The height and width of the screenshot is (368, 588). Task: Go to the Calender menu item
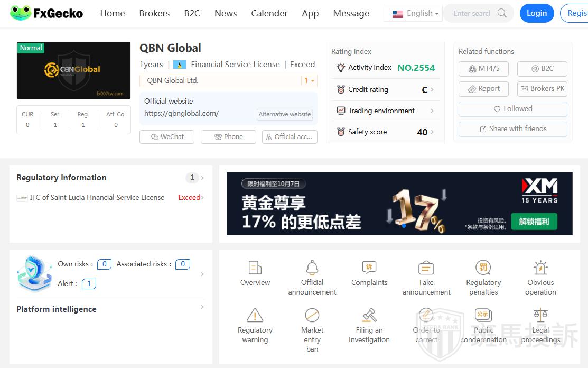[269, 14]
